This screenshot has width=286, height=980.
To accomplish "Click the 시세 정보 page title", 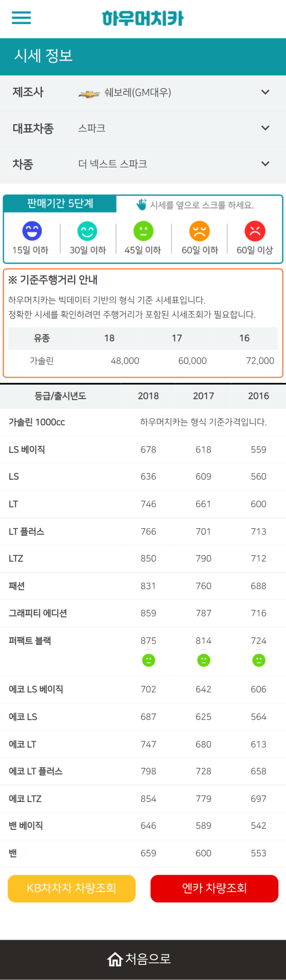I will (43, 56).
